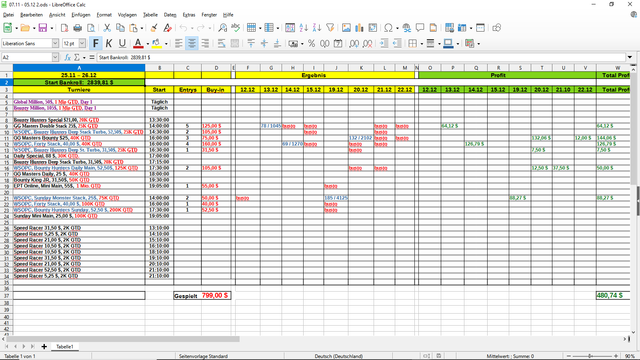
Task: Toggle align top vertical alignment
Action: click(251, 43)
